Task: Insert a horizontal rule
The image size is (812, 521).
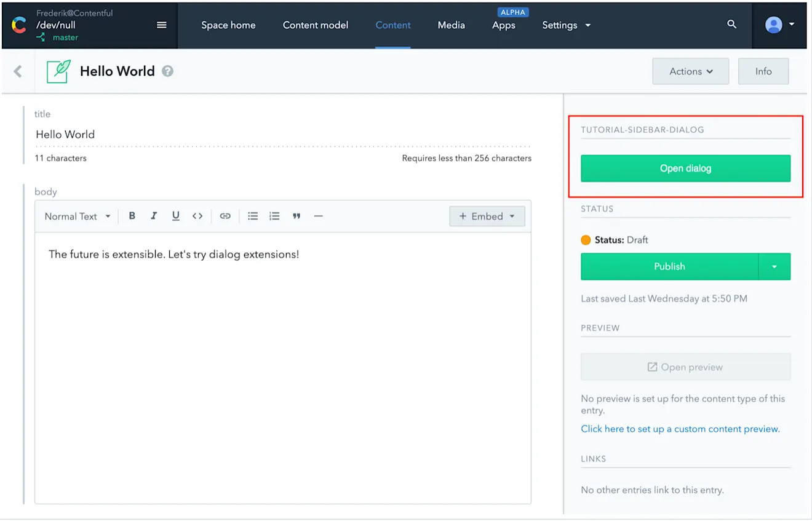Action: [x=318, y=216]
